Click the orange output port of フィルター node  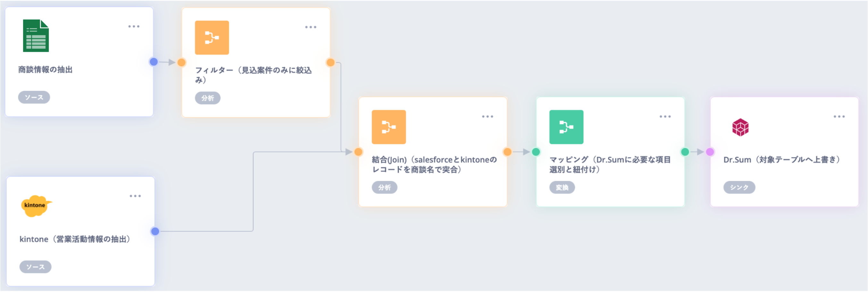330,62
